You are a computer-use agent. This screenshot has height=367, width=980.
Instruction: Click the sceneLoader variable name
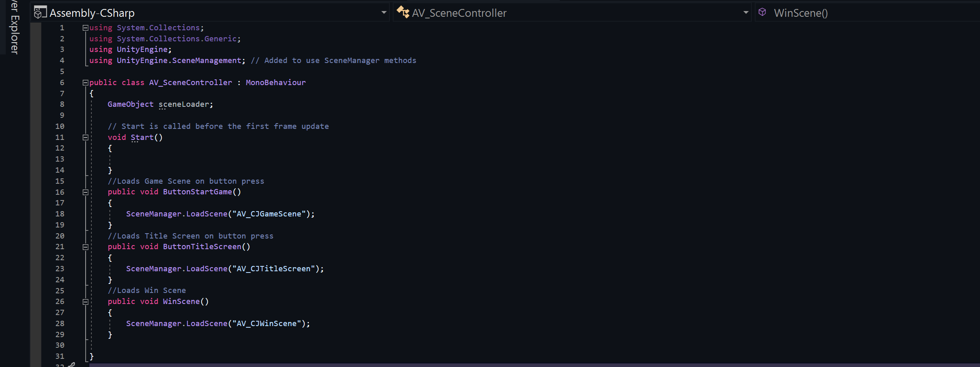[183, 104]
